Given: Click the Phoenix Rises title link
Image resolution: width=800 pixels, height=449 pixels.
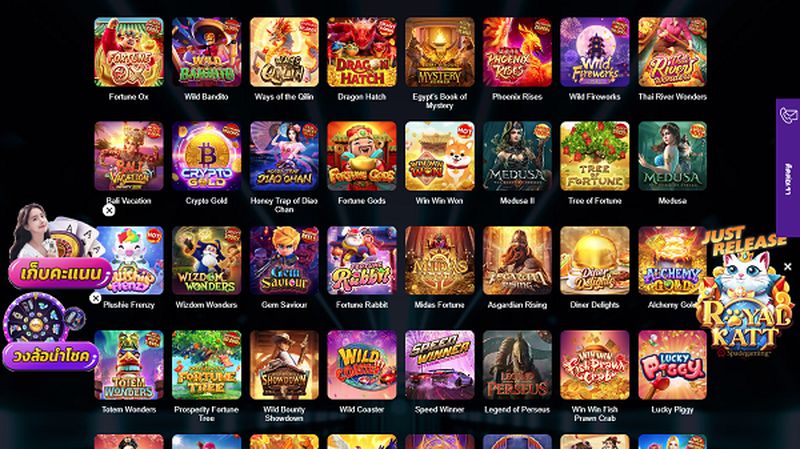Looking at the screenshot, I should [x=517, y=96].
